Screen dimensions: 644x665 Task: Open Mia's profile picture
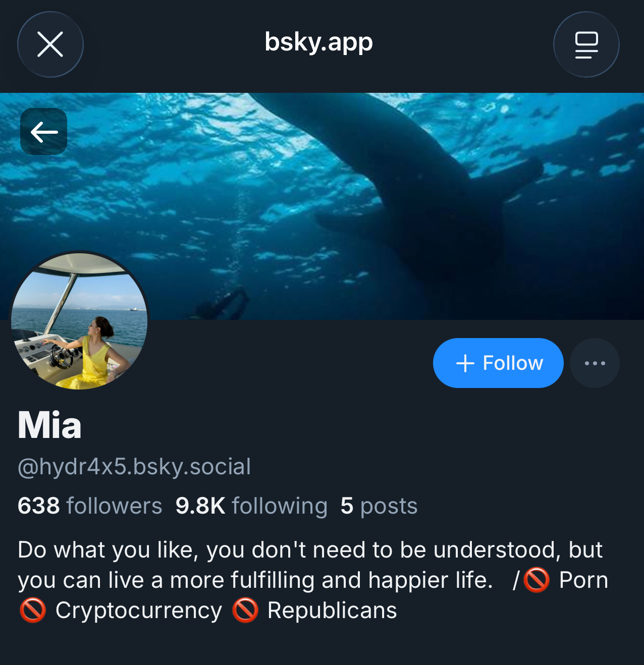pos(79,321)
